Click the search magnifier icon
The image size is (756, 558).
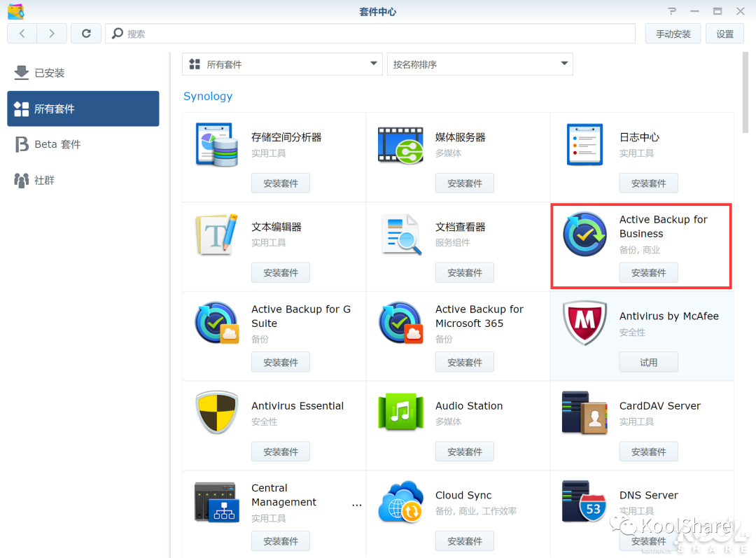117,34
